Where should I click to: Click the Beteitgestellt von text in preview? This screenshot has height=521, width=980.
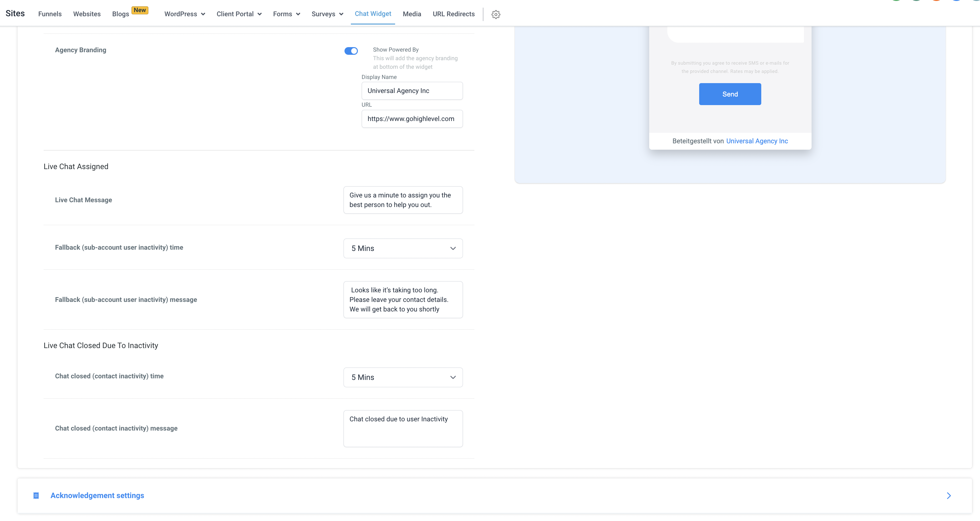pos(698,141)
